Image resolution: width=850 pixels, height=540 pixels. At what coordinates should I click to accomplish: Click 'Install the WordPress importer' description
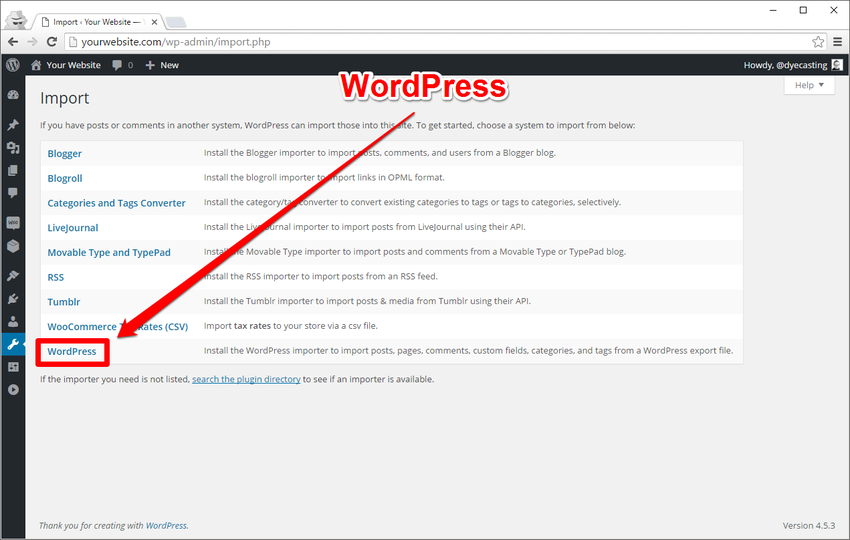point(468,351)
